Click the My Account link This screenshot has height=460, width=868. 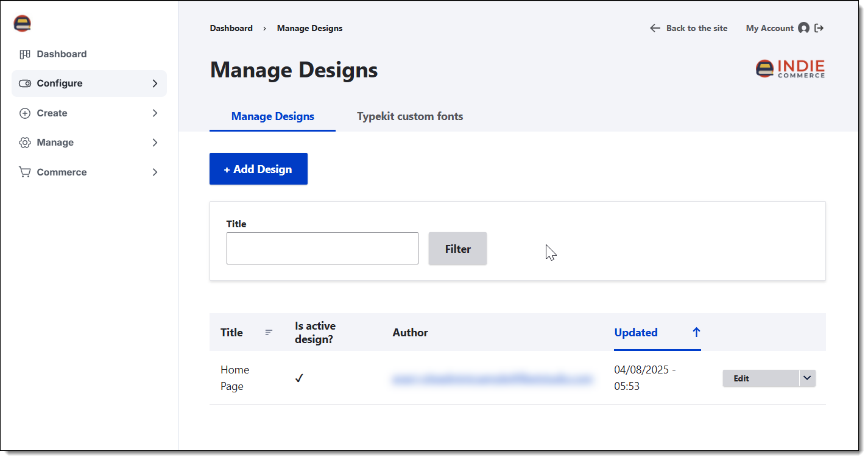(x=769, y=28)
